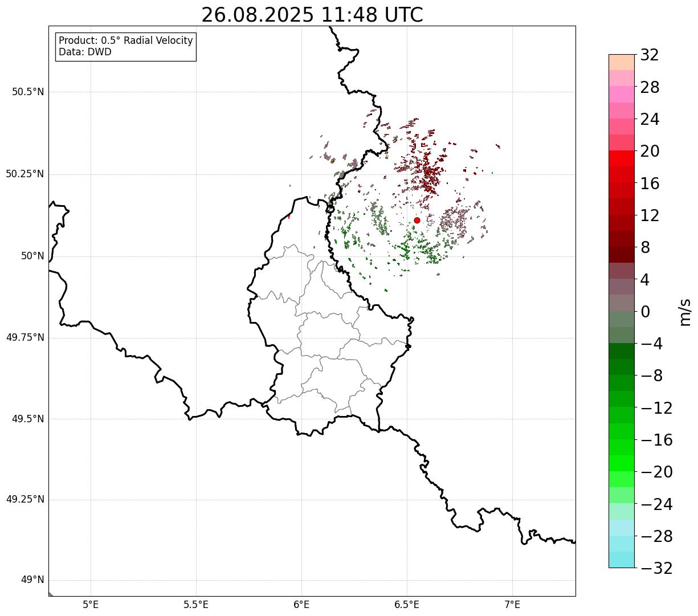Click the −32 colorbar tick label
The height and width of the screenshot is (616, 698).
pos(656,568)
